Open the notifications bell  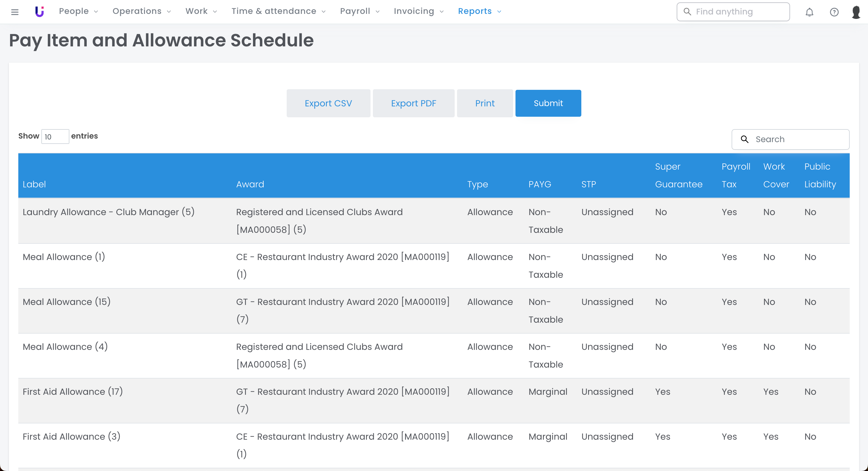pos(809,12)
